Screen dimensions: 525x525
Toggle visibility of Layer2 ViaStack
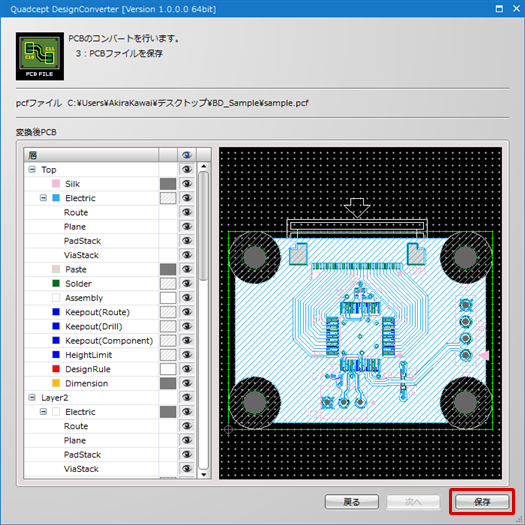pyautogui.click(x=187, y=468)
